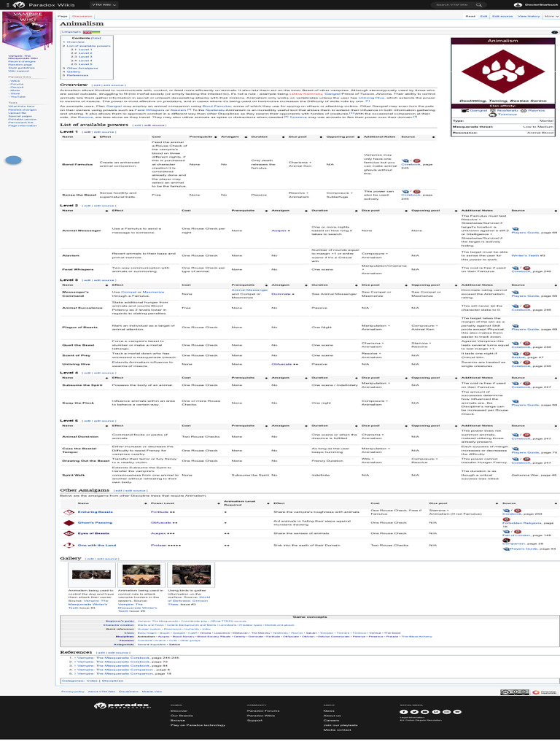The width and height of the screenshot is (560, 747).
Task: Open the Disciplines category link
Action: tap(112, 681)
